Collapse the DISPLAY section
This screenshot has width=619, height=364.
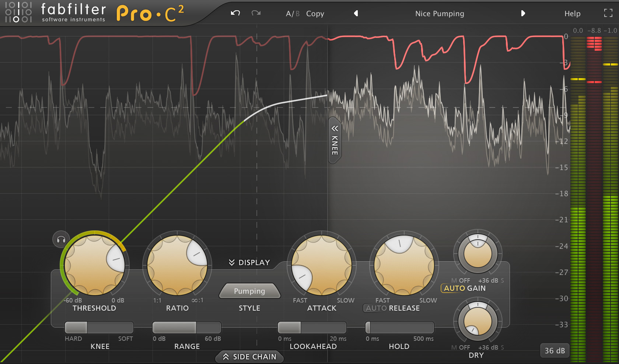point(249,262)
